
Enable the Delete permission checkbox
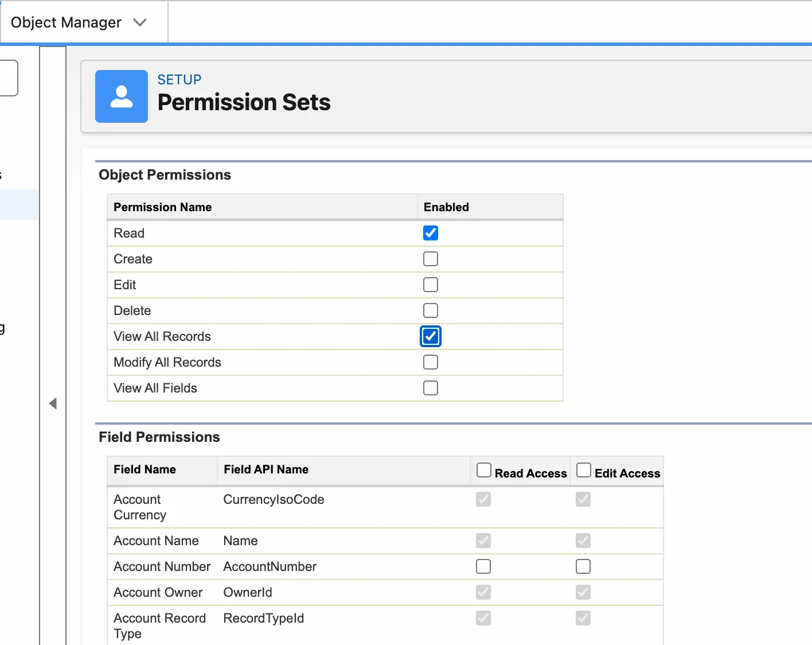[431, 310]
